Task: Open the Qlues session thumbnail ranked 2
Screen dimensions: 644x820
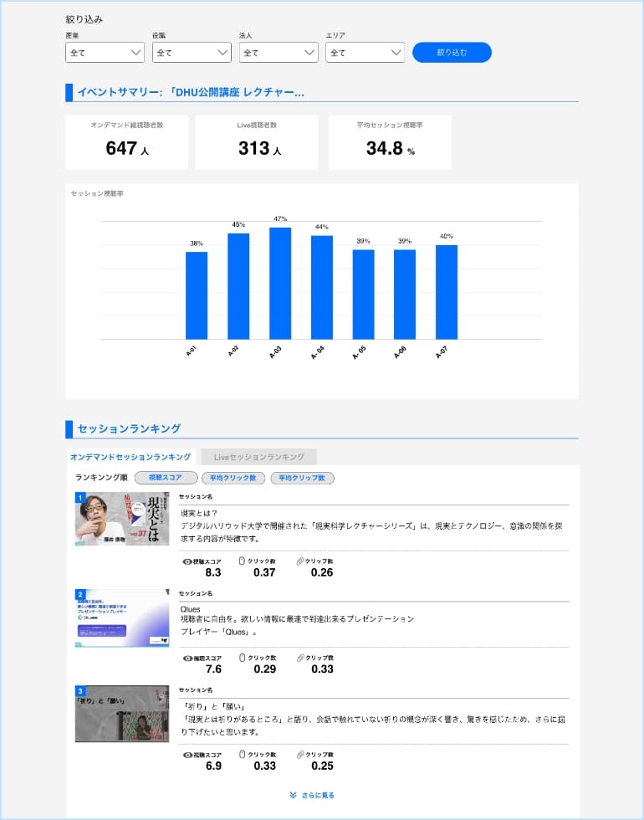Action: tap(122, 618)
